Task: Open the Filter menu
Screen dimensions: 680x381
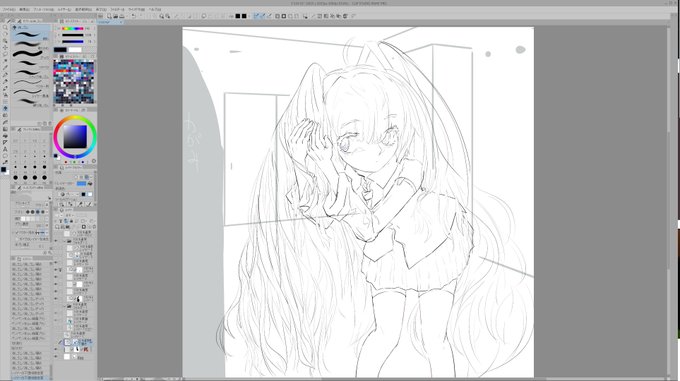Action: [x=117, y=9]
